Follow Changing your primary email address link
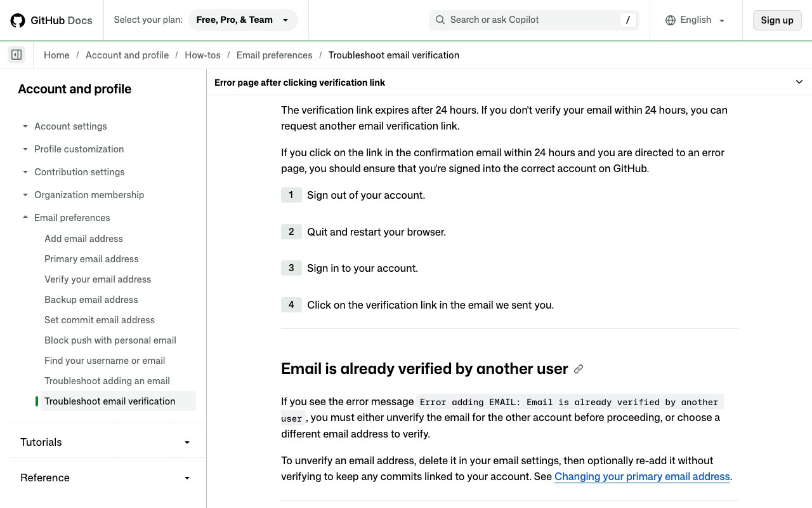The width and height of the screenshot is (812, 508). click(x=642, y=477)
